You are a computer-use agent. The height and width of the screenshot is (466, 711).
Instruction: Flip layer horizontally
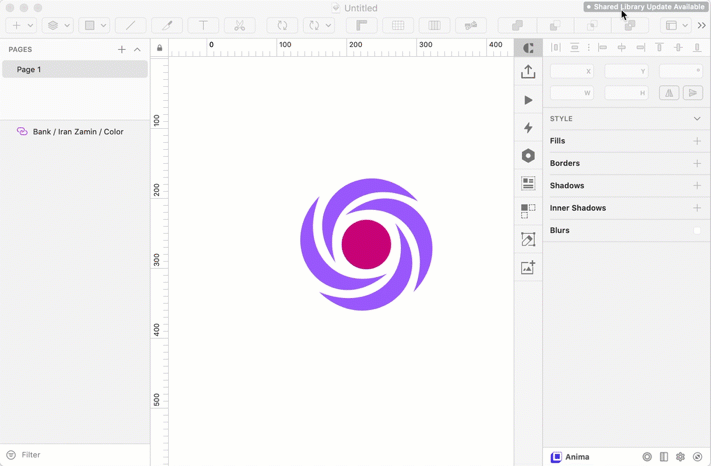[669, 93]
